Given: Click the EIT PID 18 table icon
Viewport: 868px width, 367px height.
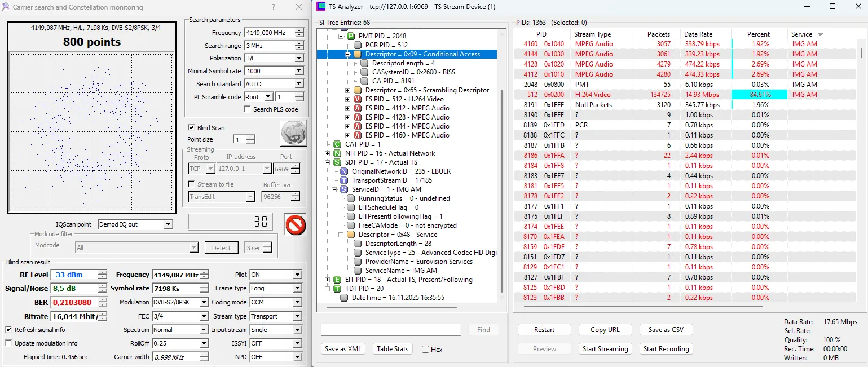Looking at the screenshot, I should coord(337,280).
